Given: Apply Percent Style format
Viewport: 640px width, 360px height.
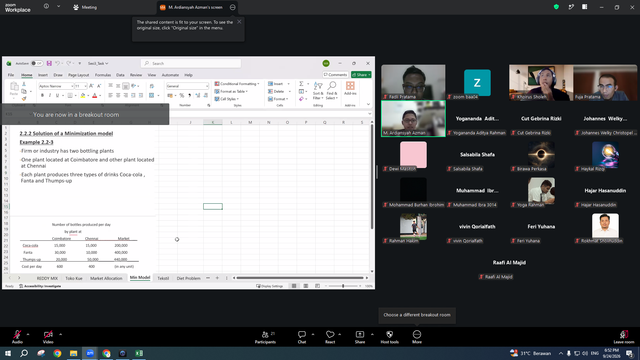Looking at the screenshot, I should (182, 96).
